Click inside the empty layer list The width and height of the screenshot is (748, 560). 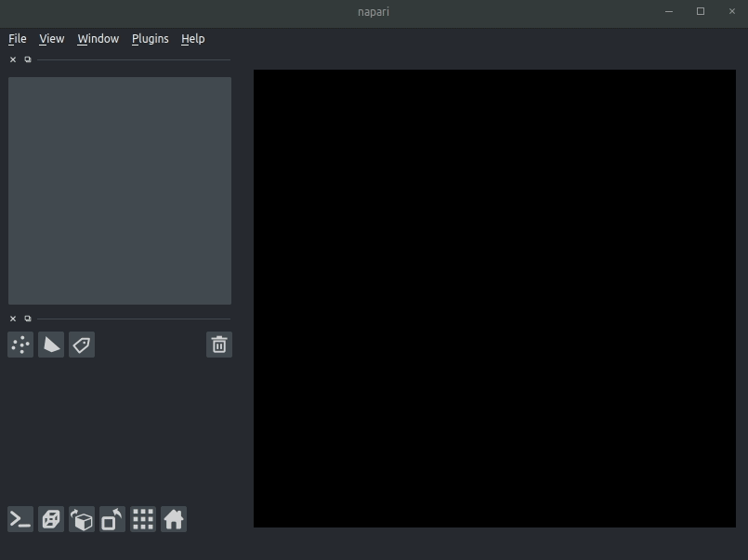119,189
